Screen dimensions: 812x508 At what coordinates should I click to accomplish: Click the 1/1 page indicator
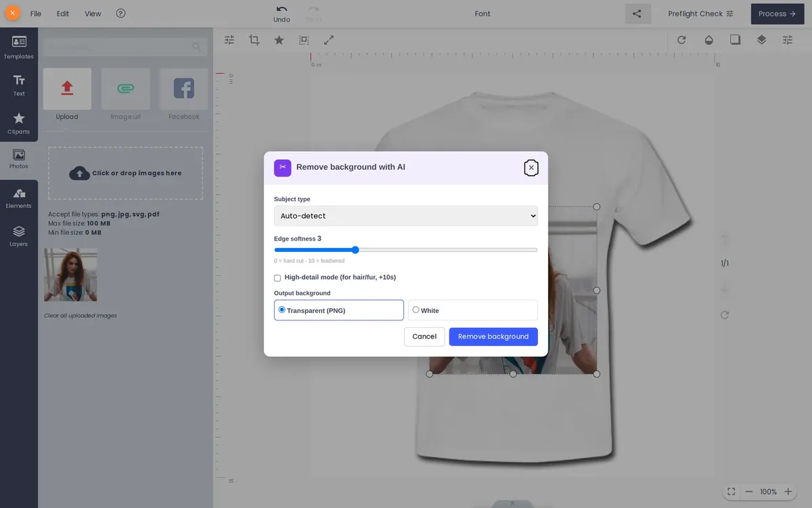tap(725, 263)
